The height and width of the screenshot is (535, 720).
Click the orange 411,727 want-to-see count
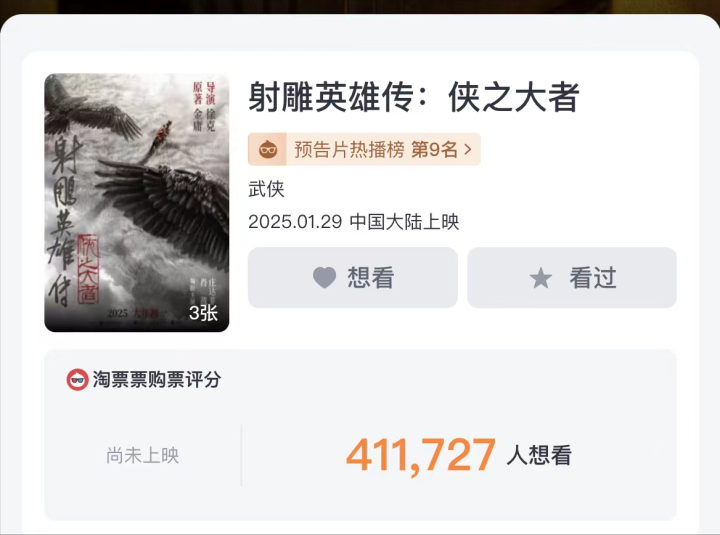pyautogui.click(x=421, y=455)
